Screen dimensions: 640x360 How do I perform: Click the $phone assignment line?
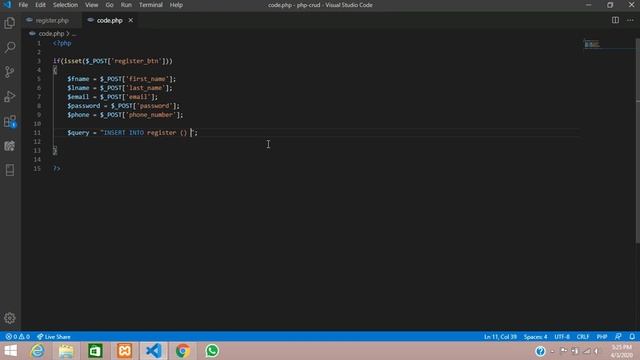125,115
